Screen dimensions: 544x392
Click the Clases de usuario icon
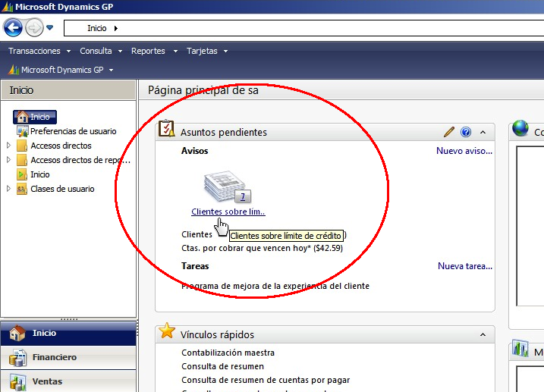tap(22, 189)
